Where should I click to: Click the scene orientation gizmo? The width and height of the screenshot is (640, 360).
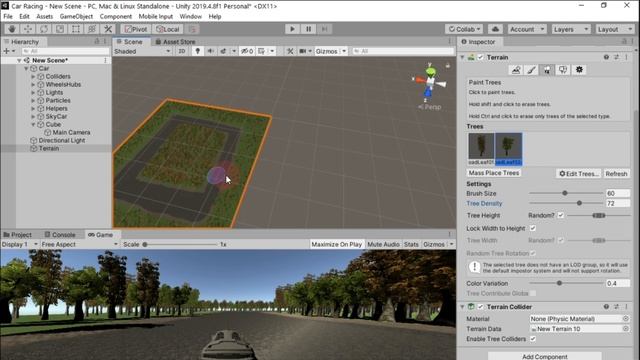point(429,82)
